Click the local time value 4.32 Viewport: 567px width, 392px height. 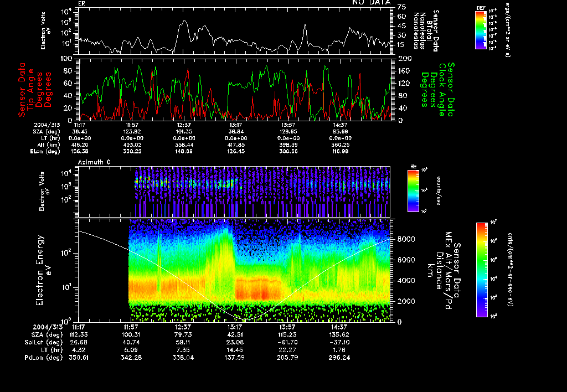coord(80,350)
